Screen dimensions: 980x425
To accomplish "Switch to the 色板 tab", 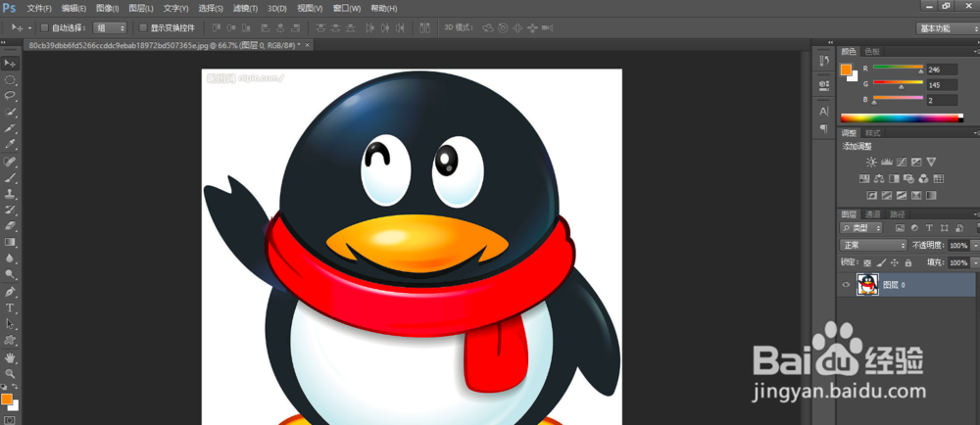I will (x=872, y=51).
